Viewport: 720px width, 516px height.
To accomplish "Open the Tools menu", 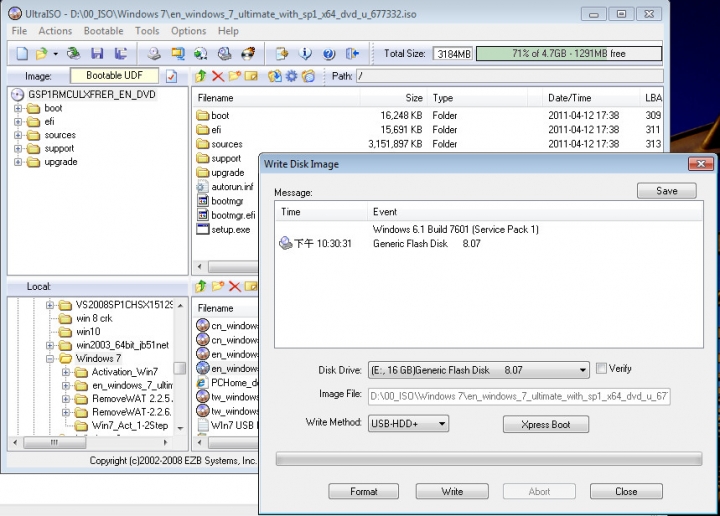I will pos(147,31).
